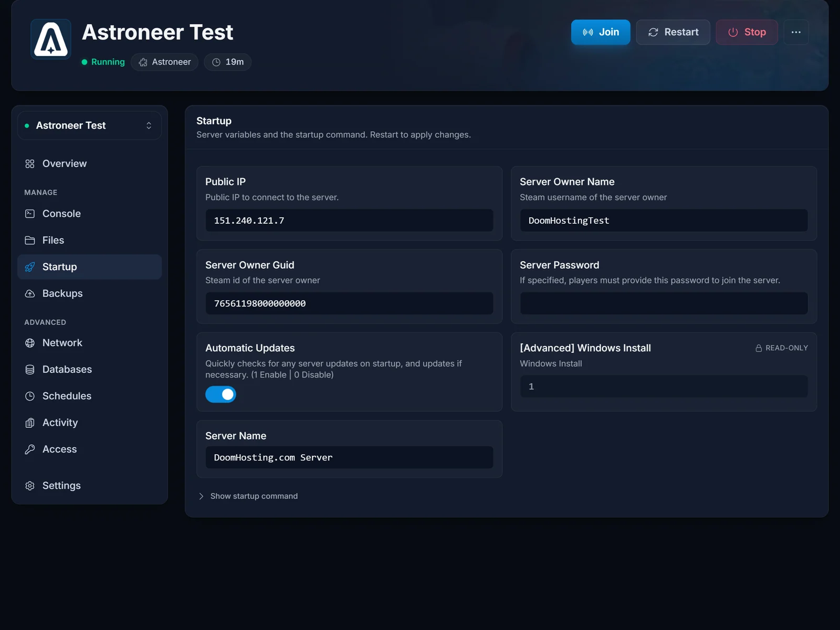The height and width of the screenshot is (630, 840).
Task: Go to the Console section
Action: click(x=89, y=214)
